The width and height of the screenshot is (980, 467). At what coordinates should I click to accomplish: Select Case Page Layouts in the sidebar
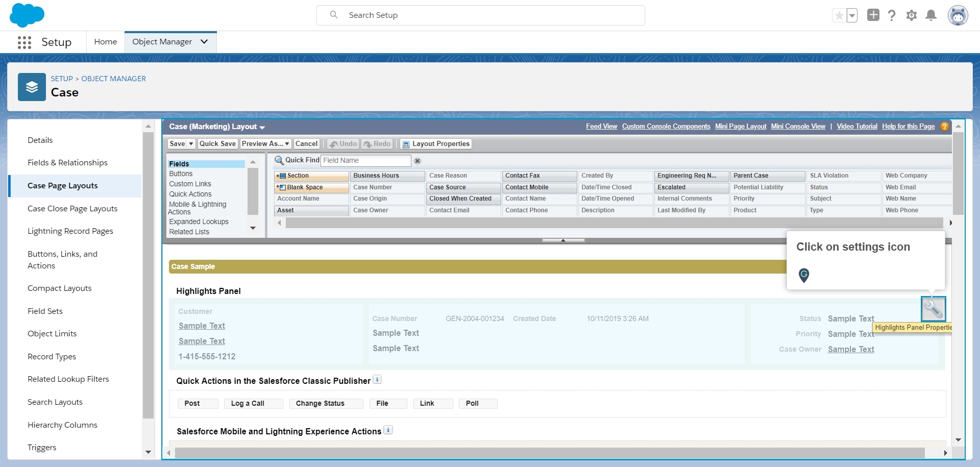63,186
